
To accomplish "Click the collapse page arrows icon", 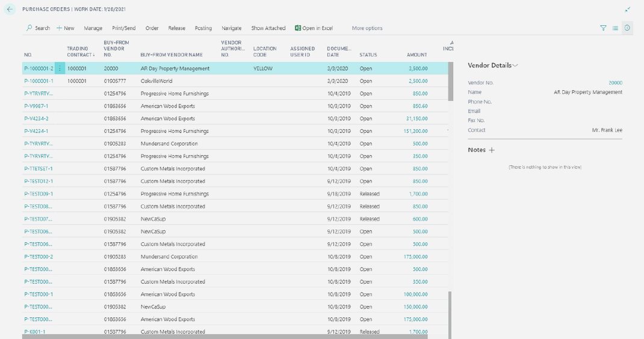I will pos(628,10).
